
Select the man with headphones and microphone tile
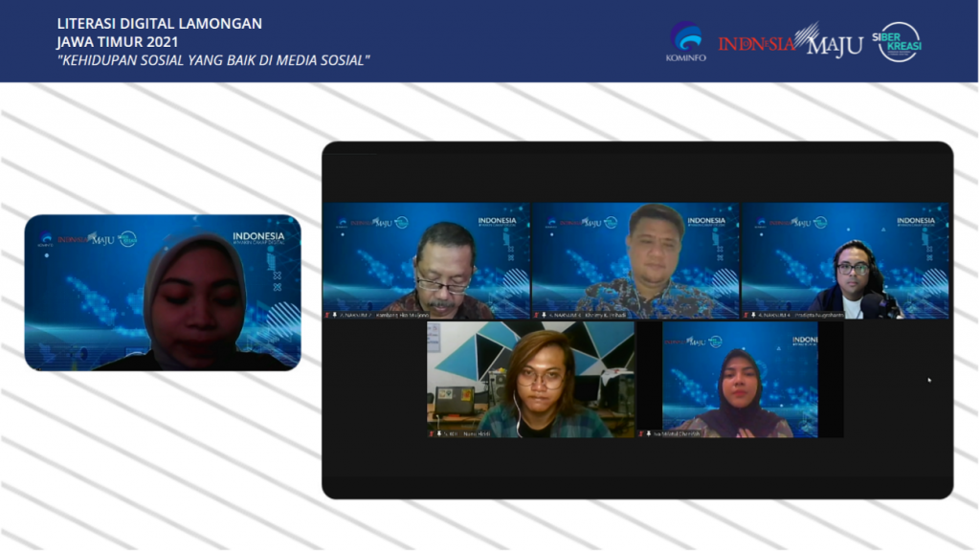pyautogui.click(x=845, y=258)
